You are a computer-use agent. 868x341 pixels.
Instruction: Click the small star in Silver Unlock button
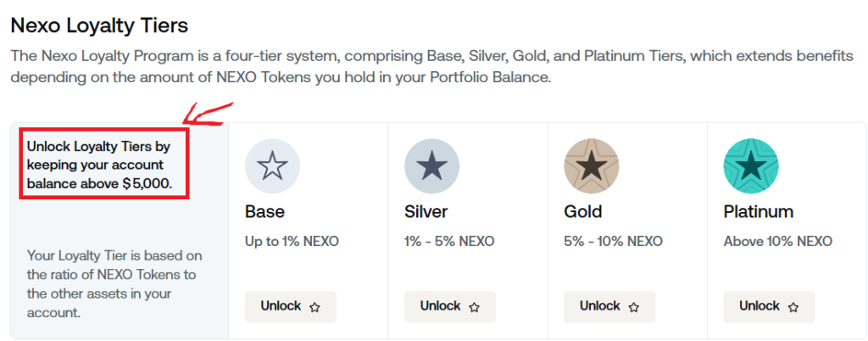tap(474, 307)
